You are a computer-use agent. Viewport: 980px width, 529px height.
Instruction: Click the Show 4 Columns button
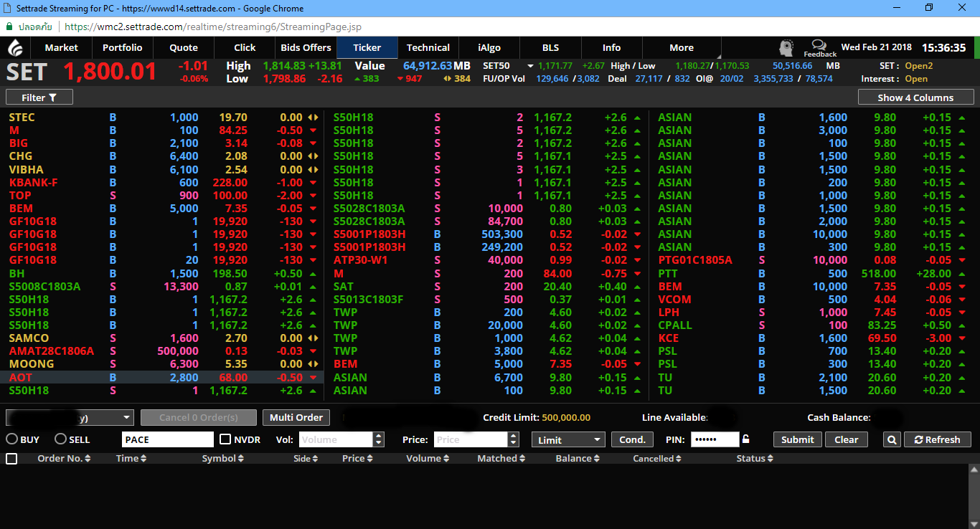tap(915, 97)
